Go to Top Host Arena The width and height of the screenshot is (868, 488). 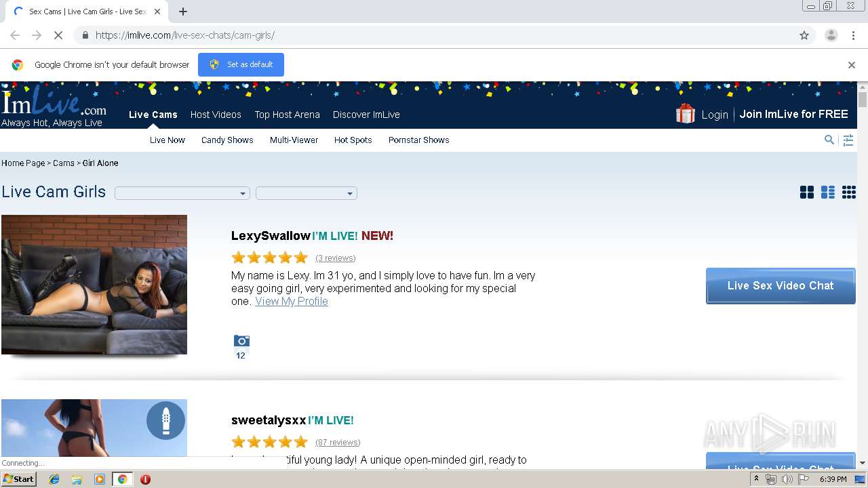[287, 115]
